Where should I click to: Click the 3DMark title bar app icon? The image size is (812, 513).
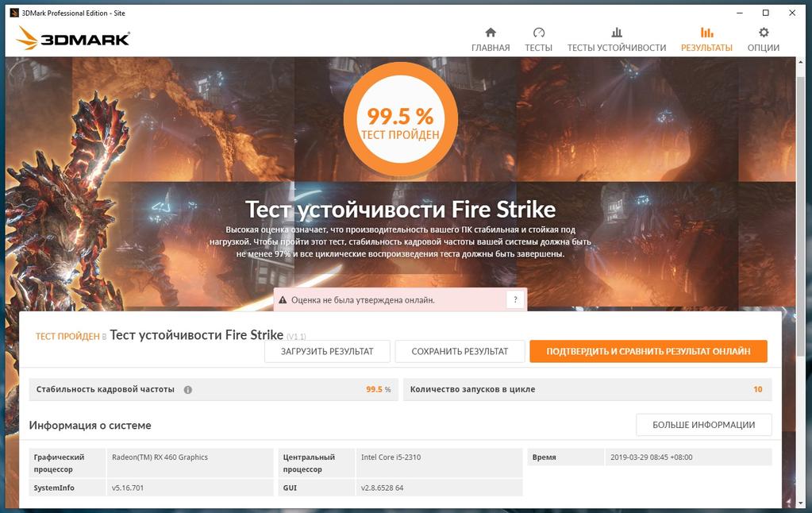tap(14, 13)
